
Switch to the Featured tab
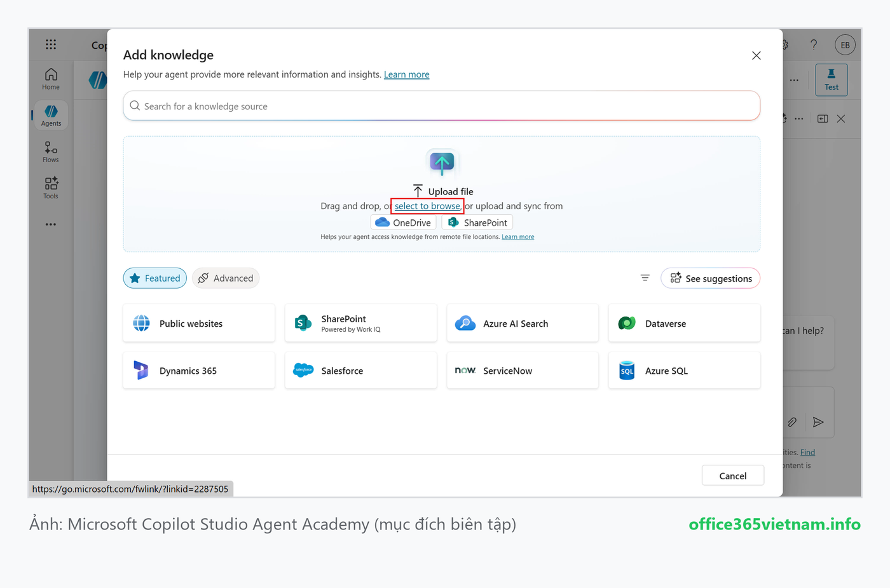coord(155,278)
